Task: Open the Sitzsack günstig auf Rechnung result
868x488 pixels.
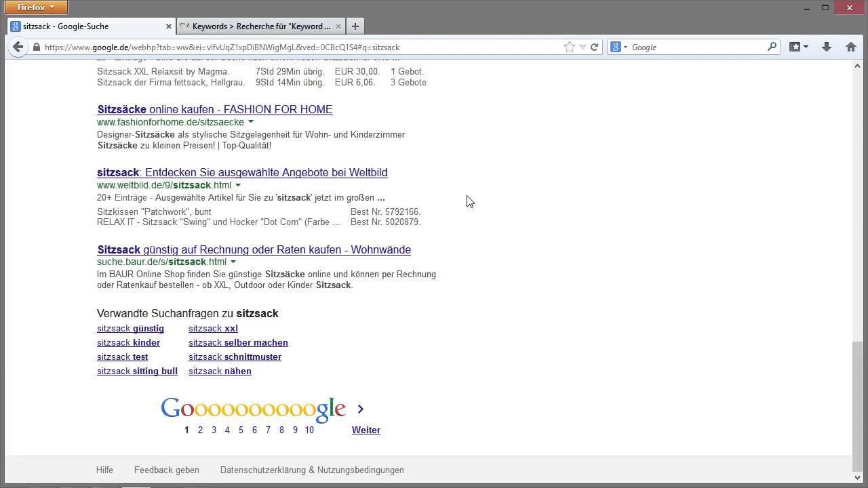Action: (254, 249)
